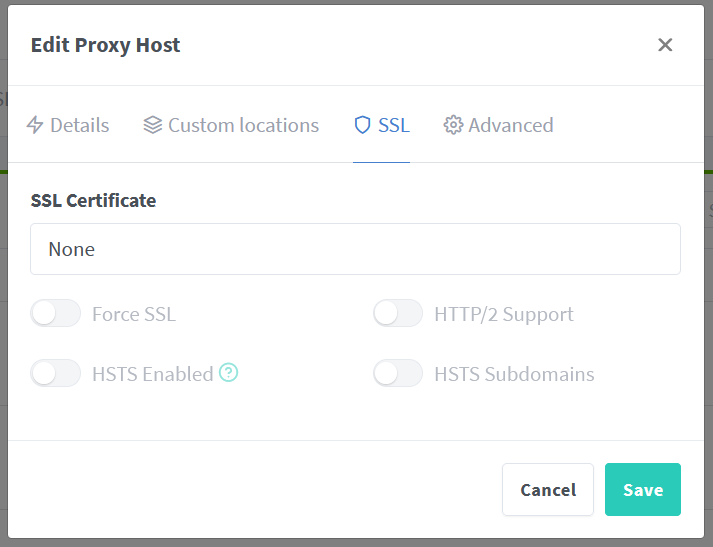
Task: Close the Edit Proxy Host dialog
Action: pos(665,45)
